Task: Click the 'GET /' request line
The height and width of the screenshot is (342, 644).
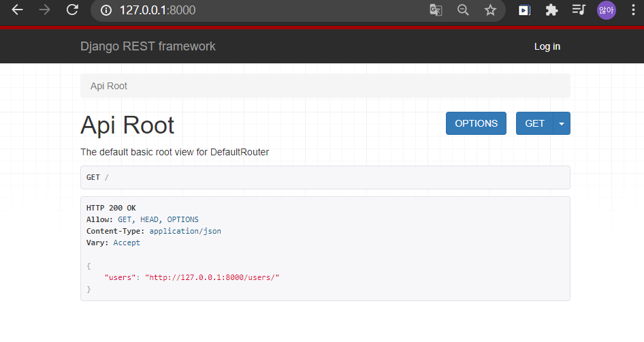Action: (97, 177)
